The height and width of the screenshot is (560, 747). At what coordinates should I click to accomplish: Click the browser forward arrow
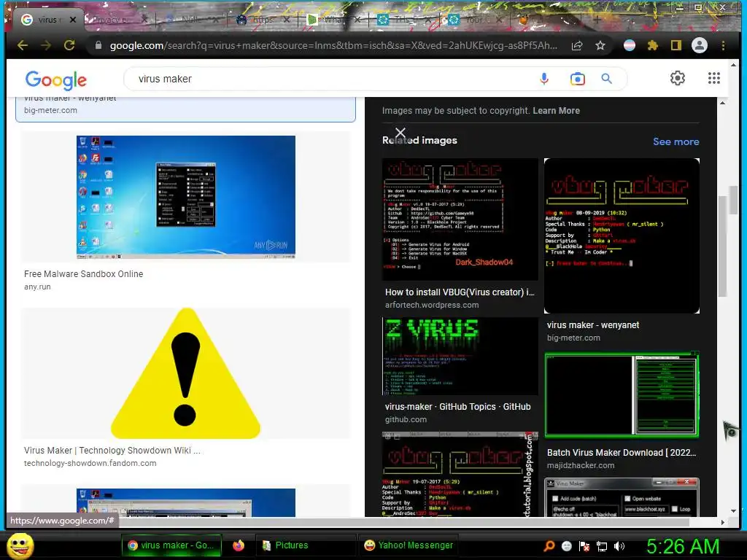(46, 45)
